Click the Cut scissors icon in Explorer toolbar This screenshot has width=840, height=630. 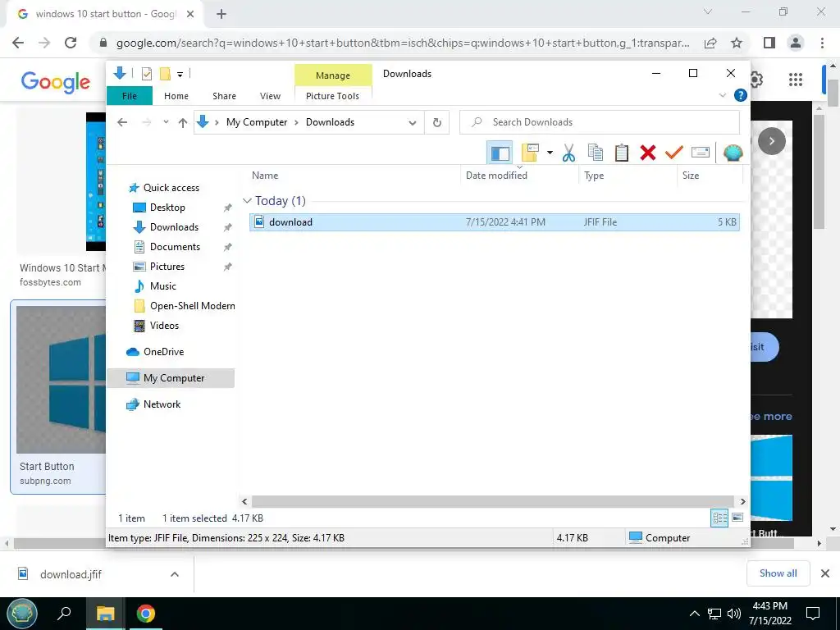click(x=568, y=153)
